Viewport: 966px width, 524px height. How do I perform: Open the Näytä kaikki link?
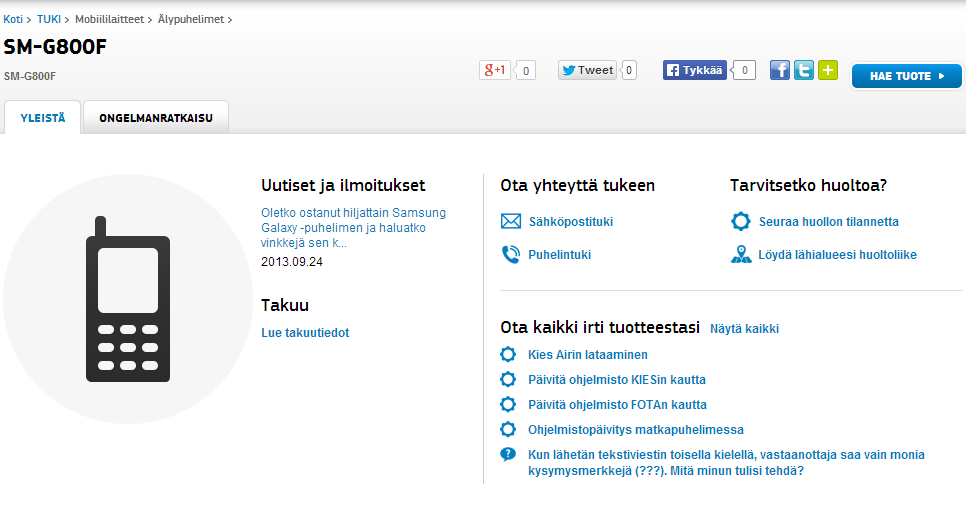coord(744,329)
